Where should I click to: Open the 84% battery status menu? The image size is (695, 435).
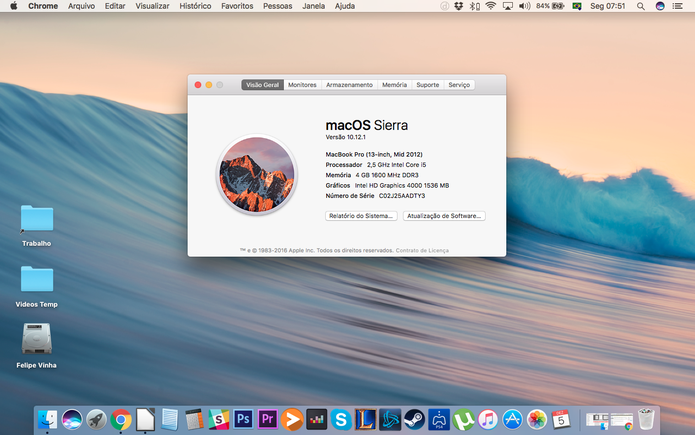point(550,6)
